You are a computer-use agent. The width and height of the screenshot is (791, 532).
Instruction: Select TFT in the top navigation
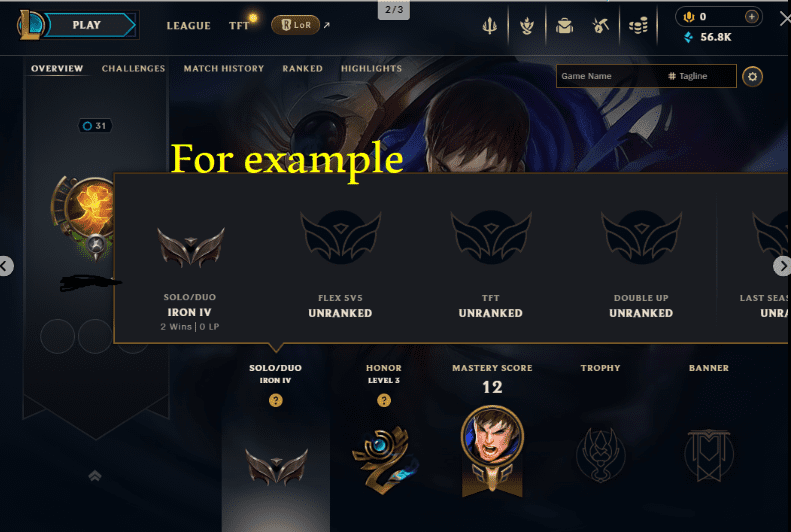click(239, 25)
